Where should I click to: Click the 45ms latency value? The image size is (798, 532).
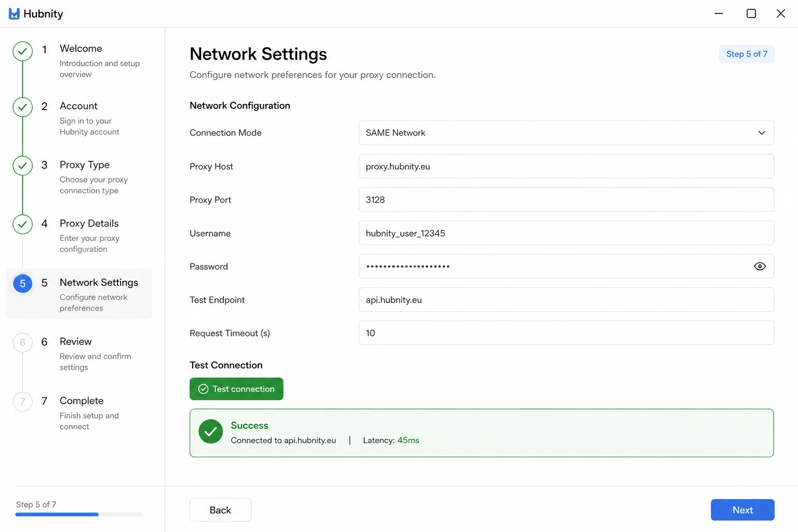point(408,441)
